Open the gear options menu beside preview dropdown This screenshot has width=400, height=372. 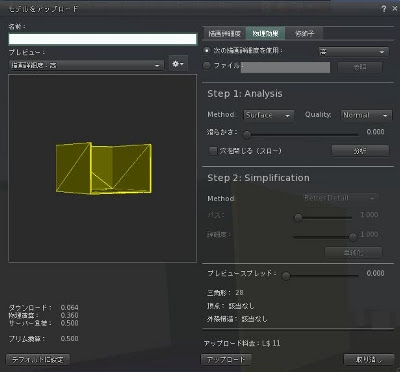pyautogui.click(x=178, y=63)
